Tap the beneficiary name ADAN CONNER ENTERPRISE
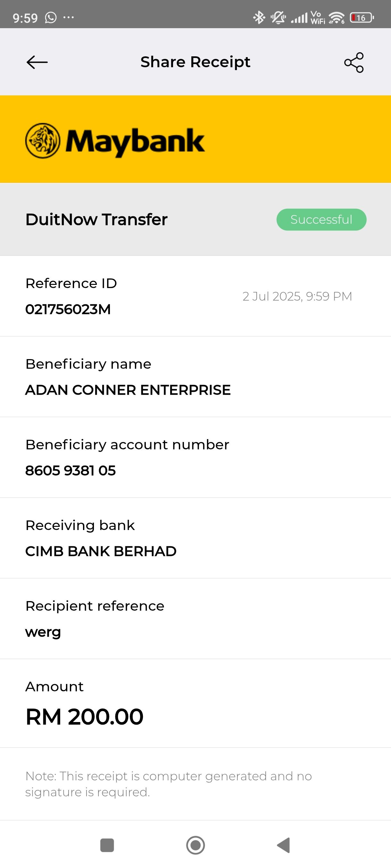Viewport: 391px width, 868px height. tap(128, 390)
